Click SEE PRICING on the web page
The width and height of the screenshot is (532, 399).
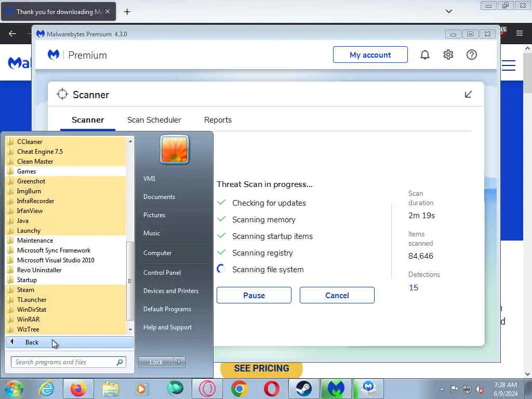click(261, 368)
